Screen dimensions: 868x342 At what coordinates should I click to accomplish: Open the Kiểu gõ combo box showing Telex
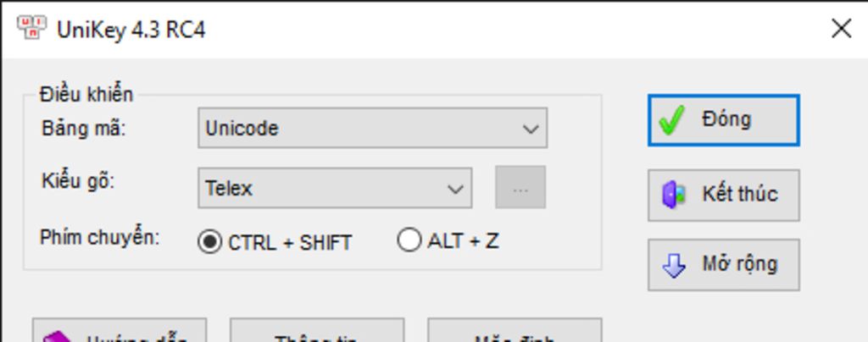(335, 189)
